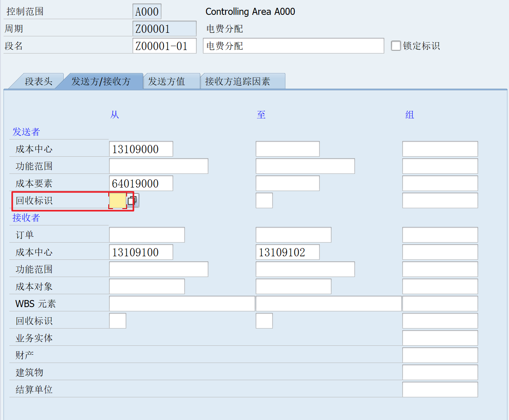Click sender 成本要素 field containing 64019000
This screenshot has width=509, height=420.
point(141,183)
